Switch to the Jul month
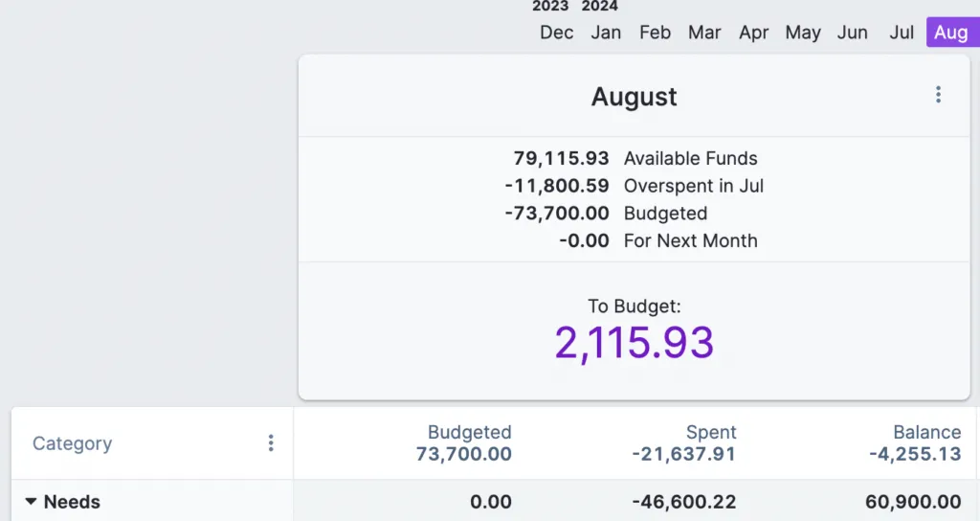Image resolution: width=980 pixels, height=521 pixels. point(902,33)
